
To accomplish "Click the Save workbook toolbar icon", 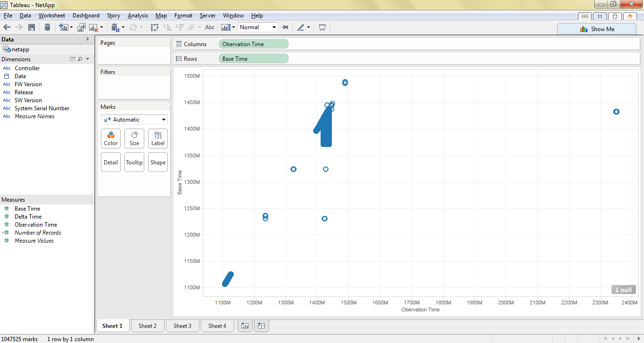I will tap(32, 27).
